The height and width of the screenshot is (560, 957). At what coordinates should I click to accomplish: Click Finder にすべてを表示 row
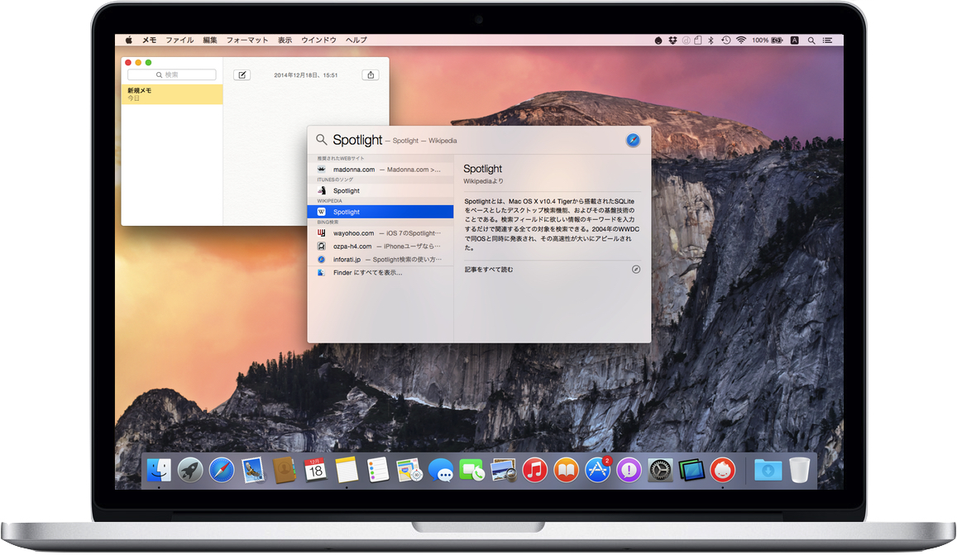[x=380, y=273]
